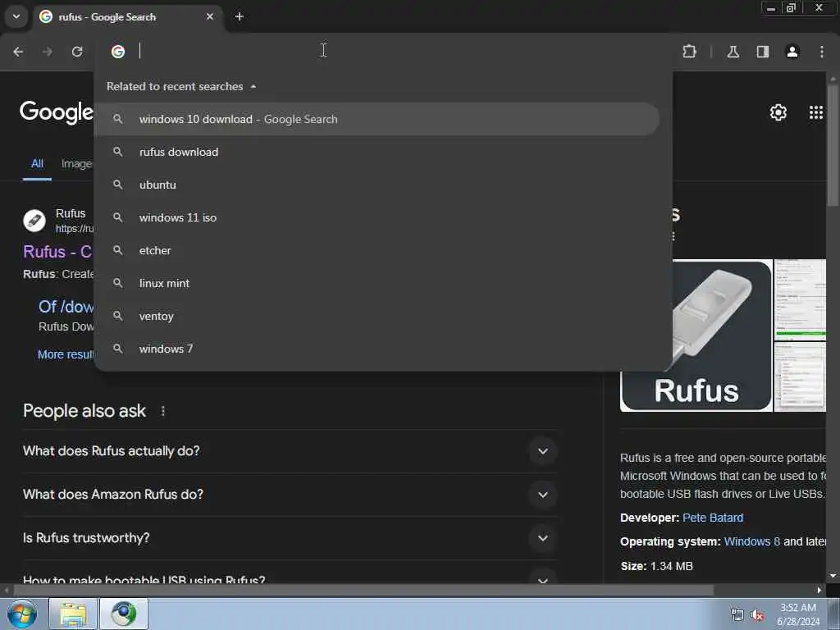Click the vertical page scrollbar thumb
The height and width of the screenshot is (630, 840).
(833, 144)
